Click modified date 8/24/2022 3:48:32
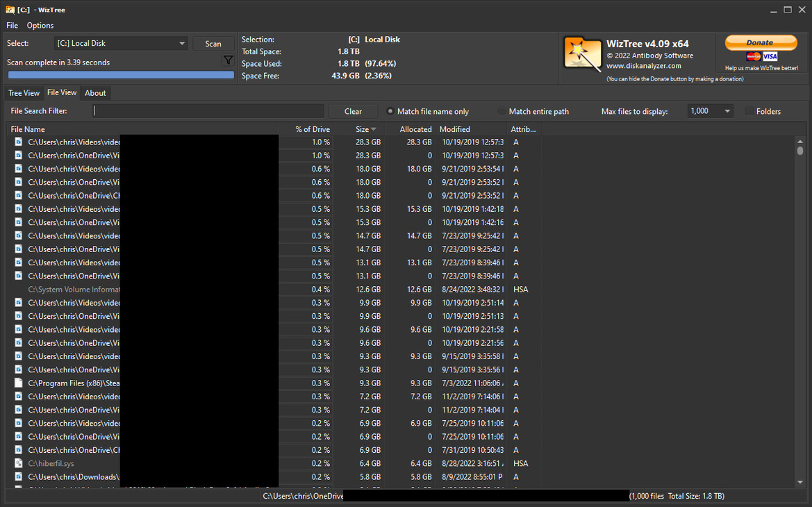The width and height of the screenshot is (812, 507). [x=472, y=290]
